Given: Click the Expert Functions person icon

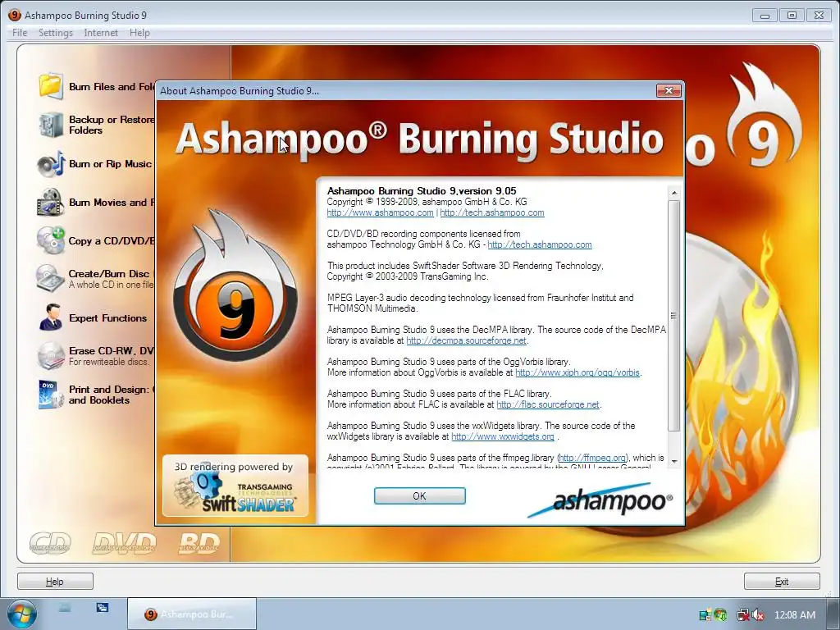Looking at the screenshot, I should [51, 317].
